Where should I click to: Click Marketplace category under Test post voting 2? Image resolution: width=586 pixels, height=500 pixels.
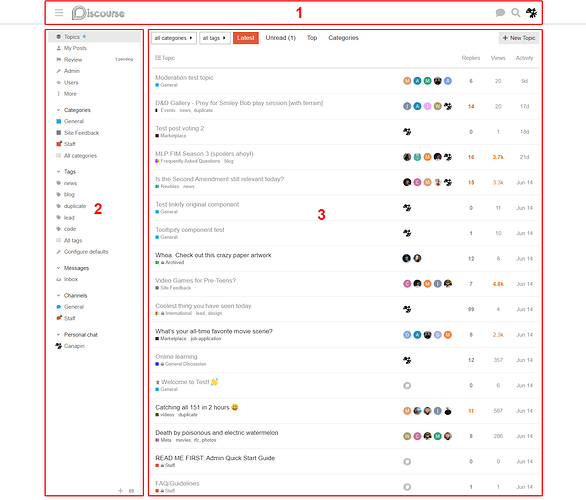tap(171, 136)
